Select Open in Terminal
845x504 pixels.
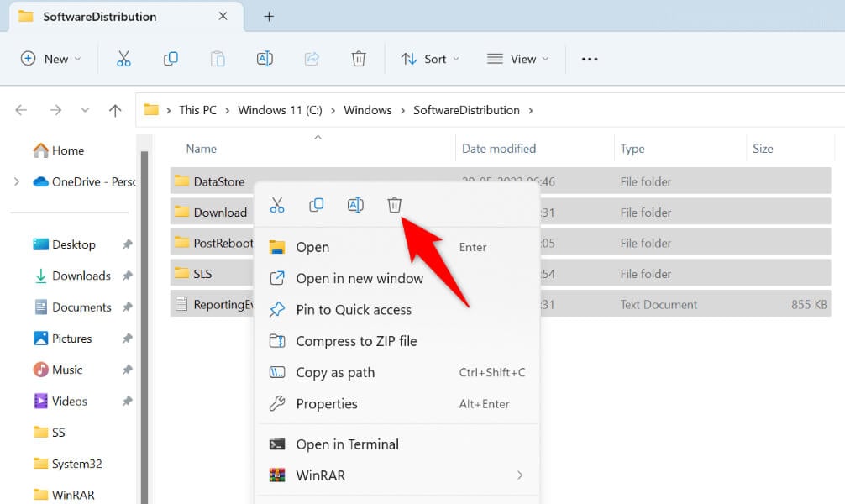click(x=347, y=444)
